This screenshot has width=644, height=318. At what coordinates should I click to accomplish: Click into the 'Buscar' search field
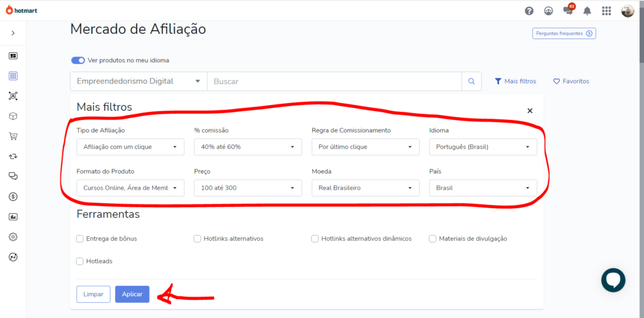coord(333,81)
